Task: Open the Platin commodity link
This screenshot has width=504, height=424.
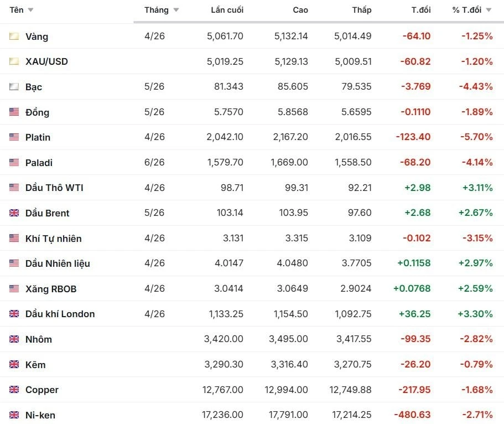Action: point(38,137)
